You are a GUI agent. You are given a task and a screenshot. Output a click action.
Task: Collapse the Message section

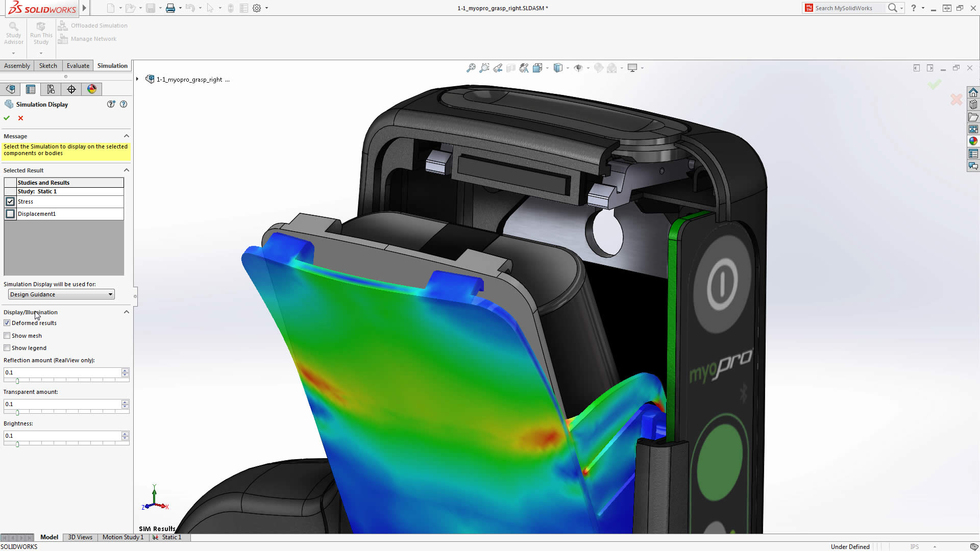(126, 136)
